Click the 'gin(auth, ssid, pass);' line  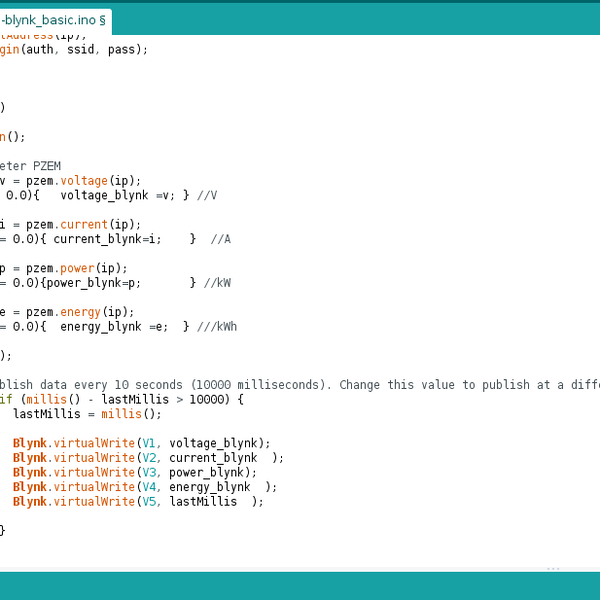tap(74, 49)
